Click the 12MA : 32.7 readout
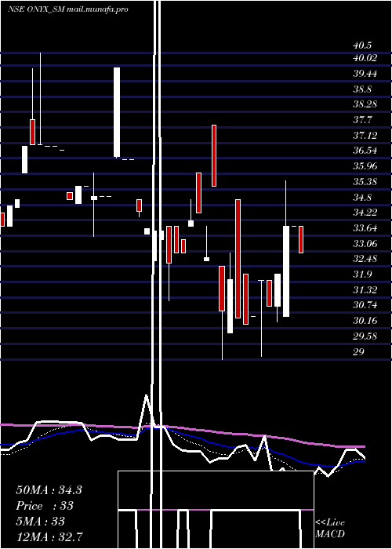The height and width of the screenshot is (549, 392). 49,536
